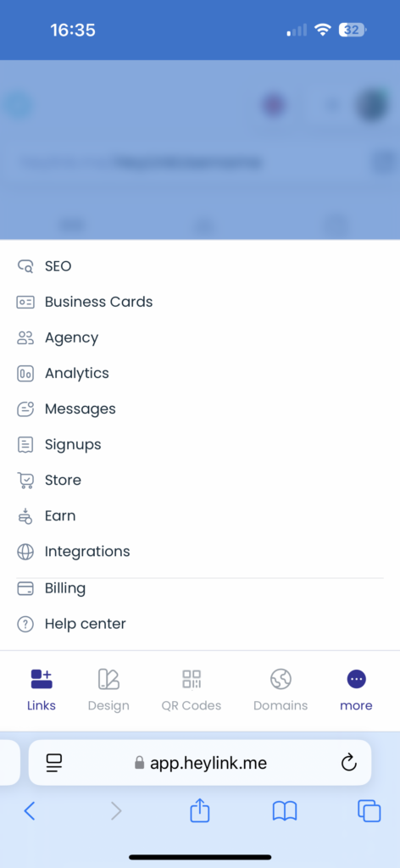Tap the Messages chat bubble icon

click(x=25, y=409)
